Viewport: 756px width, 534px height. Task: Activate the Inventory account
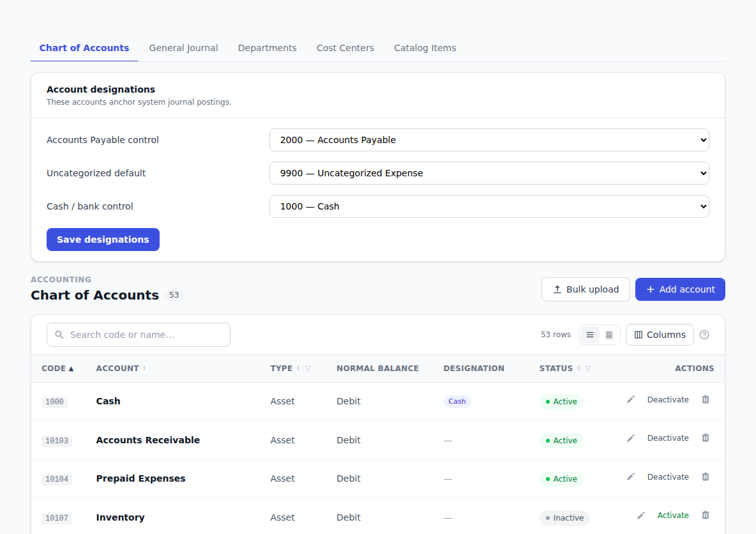click(673, 515)
